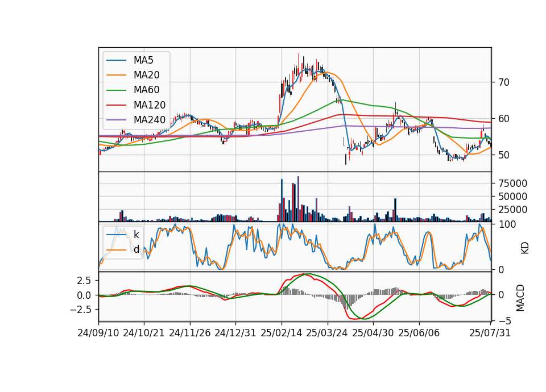Click the volume axis label 75000
Viewport: 546px width, 392px height.
point(513,184)
